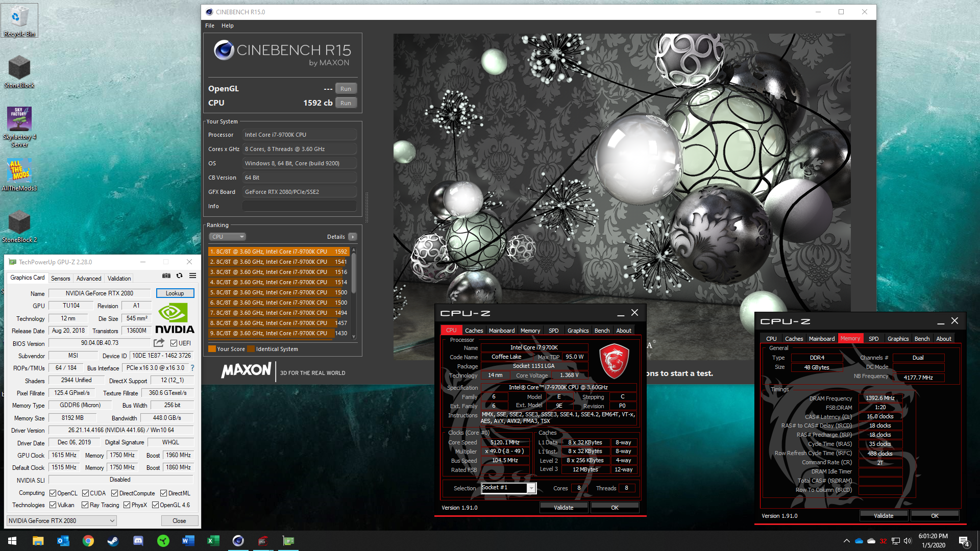Open Cinebench File menu
This screenshot has width=980, height=551.
210,26
